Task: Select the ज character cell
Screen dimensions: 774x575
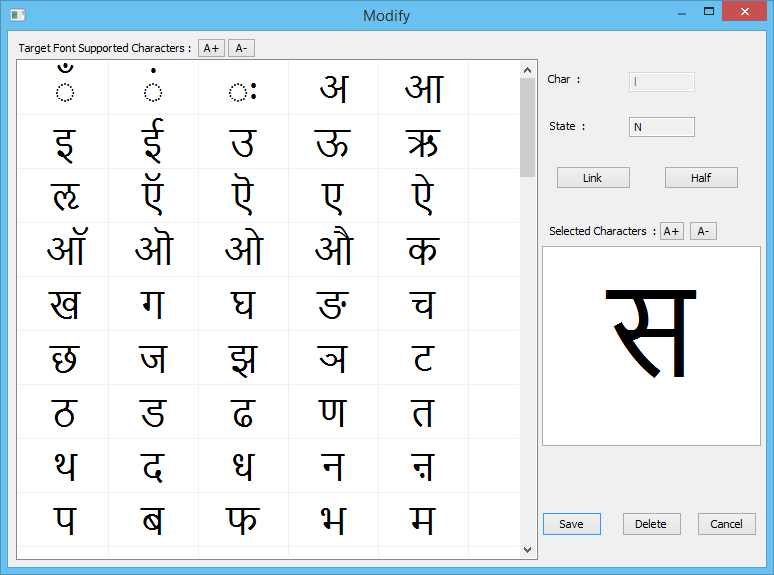Action: tap(154, 357)
